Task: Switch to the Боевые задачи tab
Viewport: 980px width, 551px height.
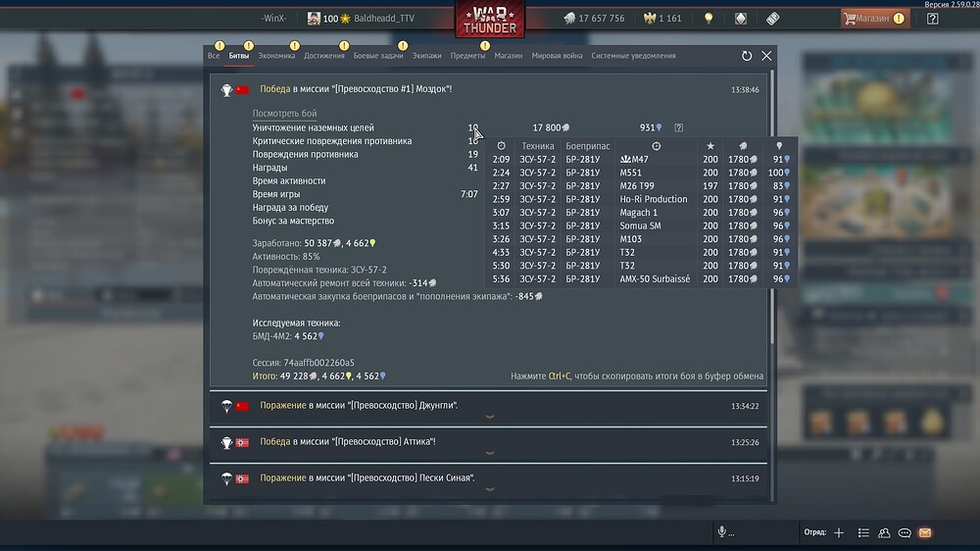Action: pyautogui.click(x=378, y=56)
